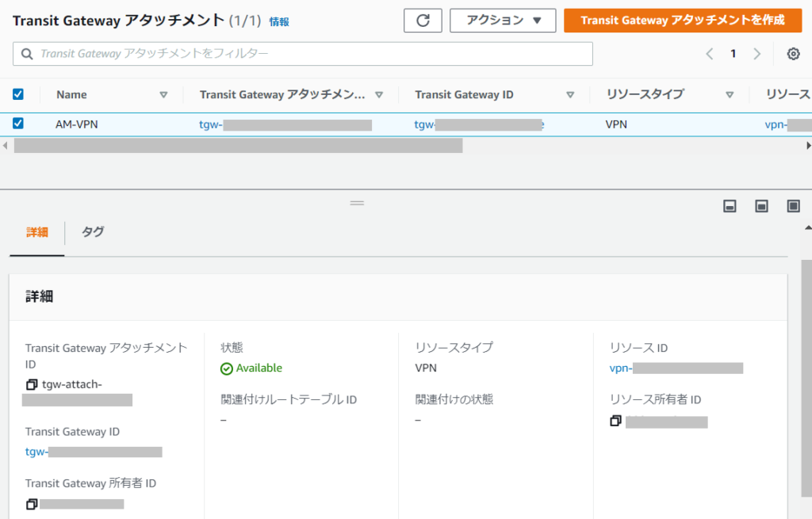Switch to the タグ tab
Image resolution: width=812 pixels, height=519 pixels.
93,232
